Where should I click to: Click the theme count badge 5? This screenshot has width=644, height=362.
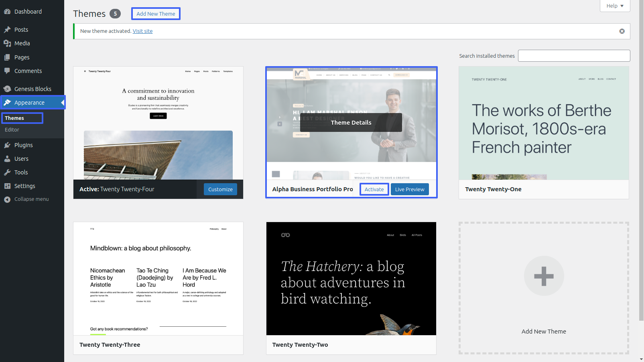coord(115,14)
